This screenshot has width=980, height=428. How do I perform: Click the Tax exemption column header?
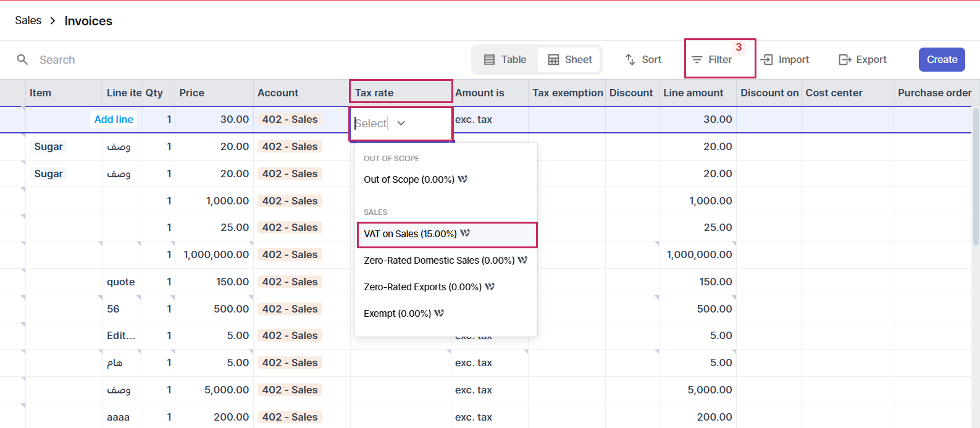tap(567, 93)
